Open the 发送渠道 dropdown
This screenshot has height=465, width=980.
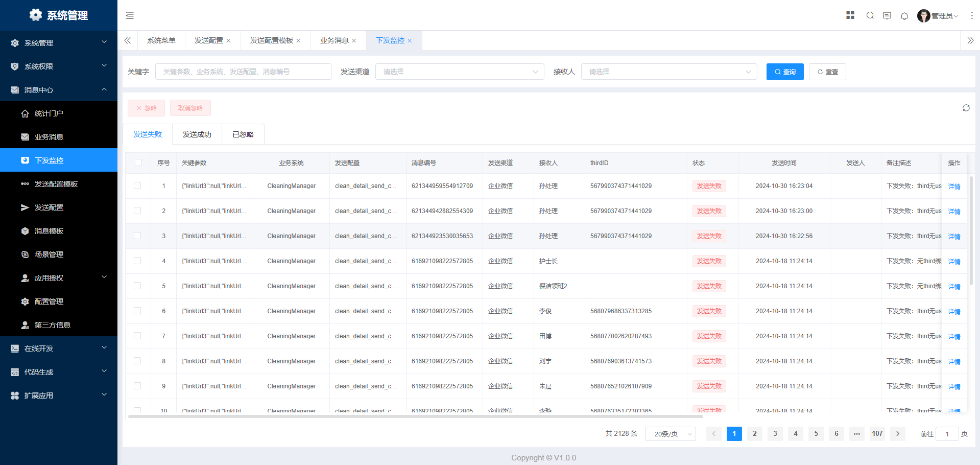click(460, 72)
